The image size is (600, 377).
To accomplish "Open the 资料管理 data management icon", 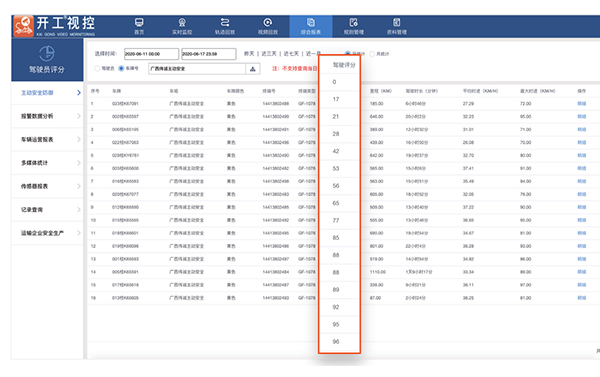I will [397, 22].
